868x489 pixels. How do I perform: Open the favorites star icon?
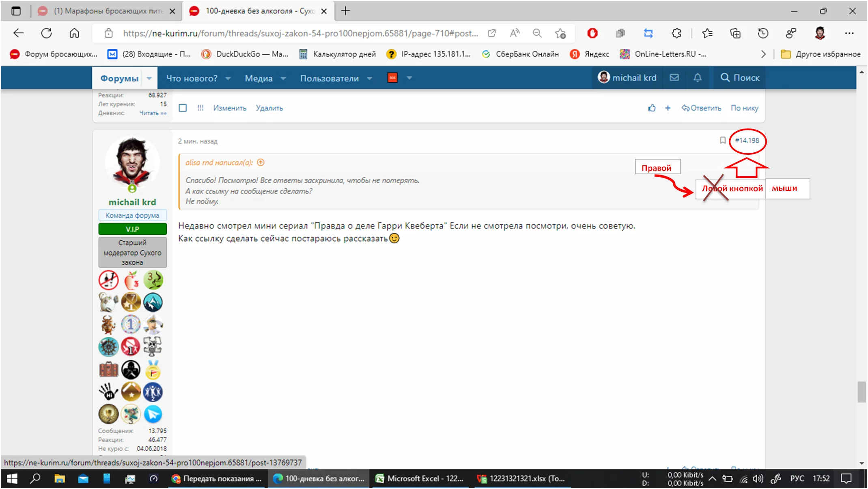(x=707, y=33)
